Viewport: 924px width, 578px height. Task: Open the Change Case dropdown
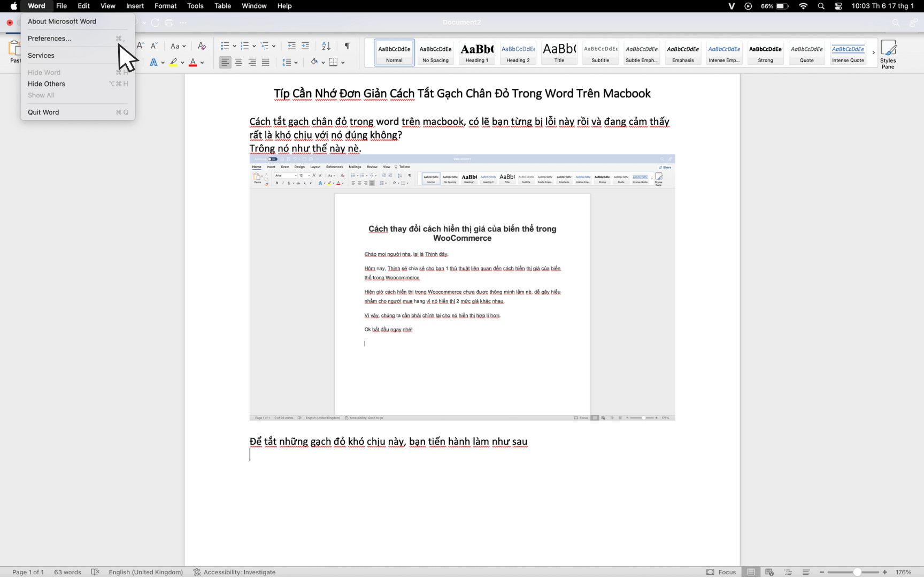[x=178, y=46]
